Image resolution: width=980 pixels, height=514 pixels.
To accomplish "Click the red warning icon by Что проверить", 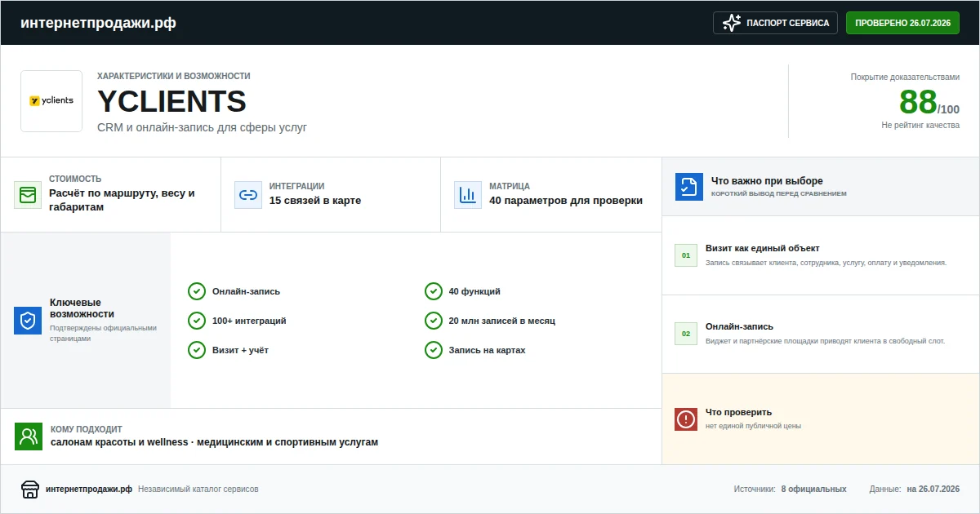I will (x=686, y=419).
